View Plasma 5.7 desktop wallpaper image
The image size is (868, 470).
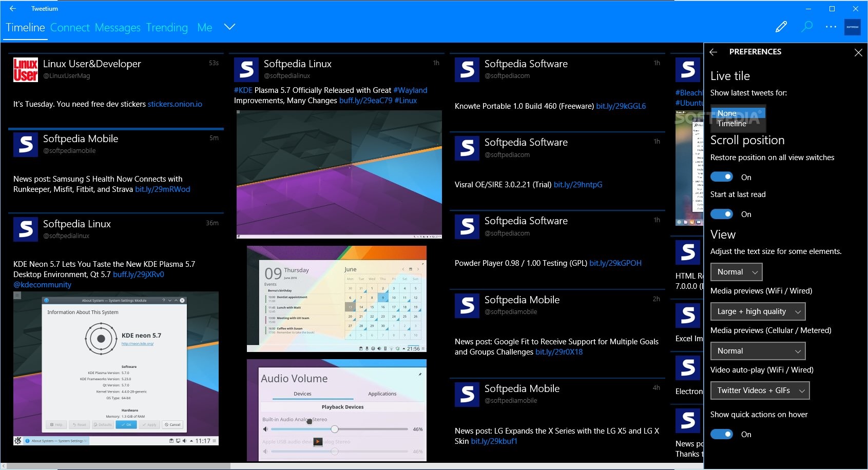pyautogui.click(x=339, y=174)
